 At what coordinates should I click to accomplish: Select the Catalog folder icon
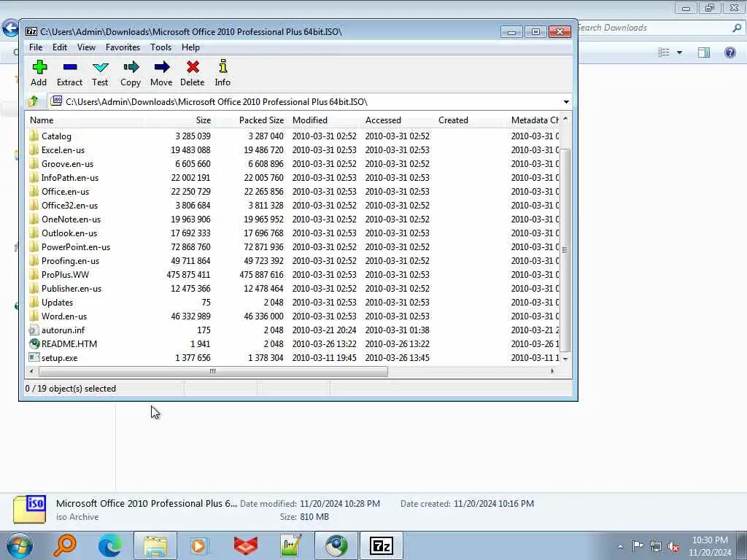(34, 136)
